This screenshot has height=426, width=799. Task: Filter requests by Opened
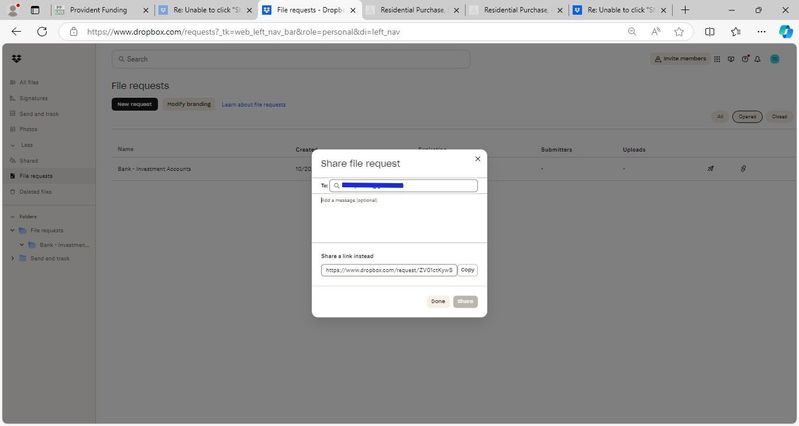click(747, 117)
